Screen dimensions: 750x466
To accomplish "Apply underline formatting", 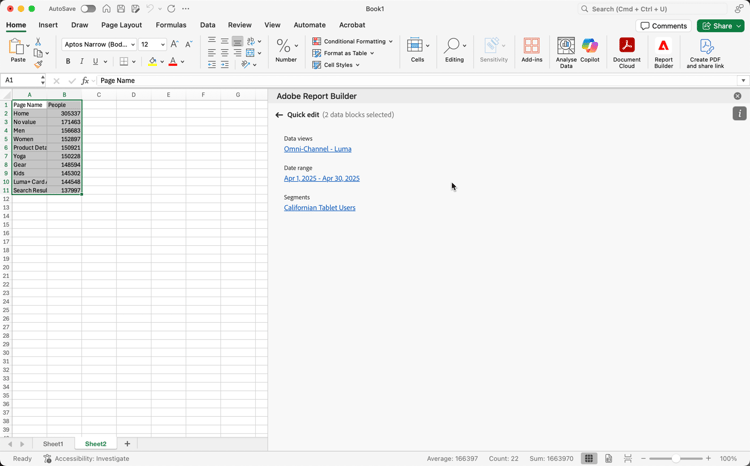I will 95,61.
